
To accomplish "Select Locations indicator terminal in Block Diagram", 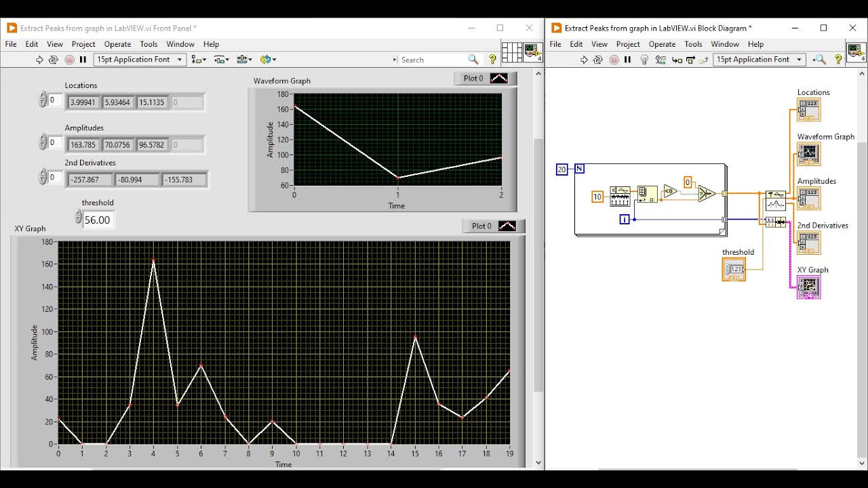I will (x=809, y=110).
